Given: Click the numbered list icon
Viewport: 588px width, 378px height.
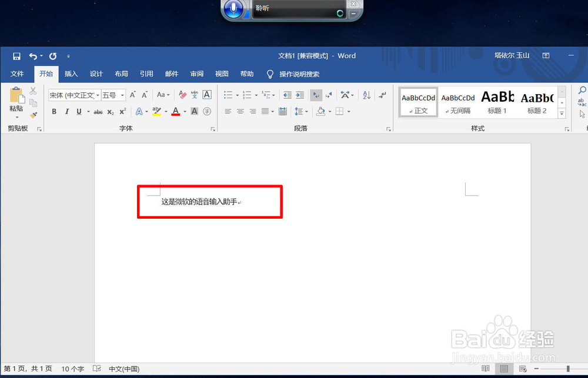Looking at the screenshot, I should click(247, 95).
